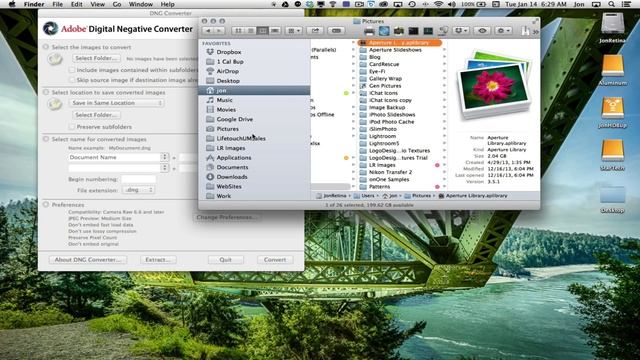Open the Window menu
The width and height of the screenshot is (640, 360).
pos(141,4)
